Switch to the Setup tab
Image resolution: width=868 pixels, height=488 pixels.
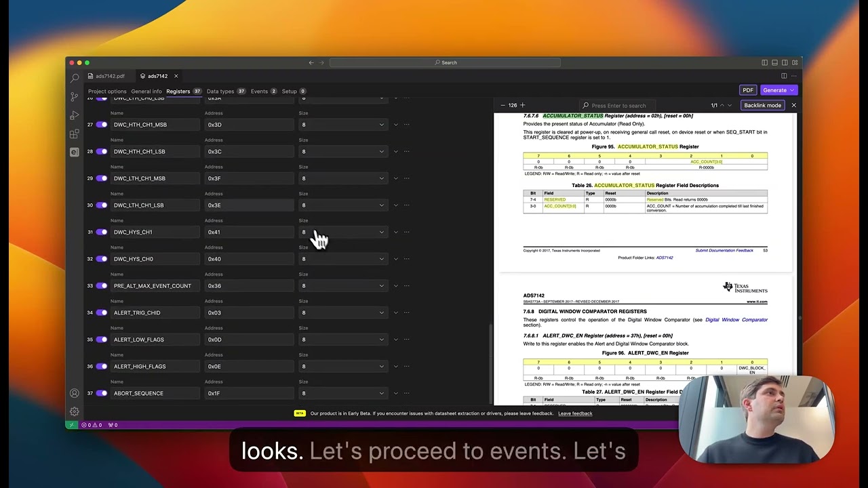pos(294,91)
